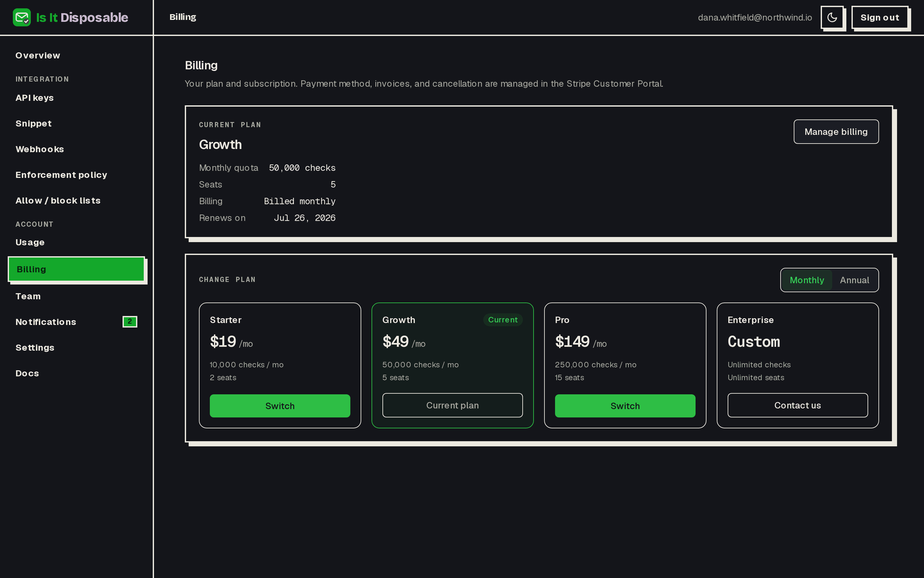Click the 15 seats text on Pro card
924x578 pixels.
[569, 378]
